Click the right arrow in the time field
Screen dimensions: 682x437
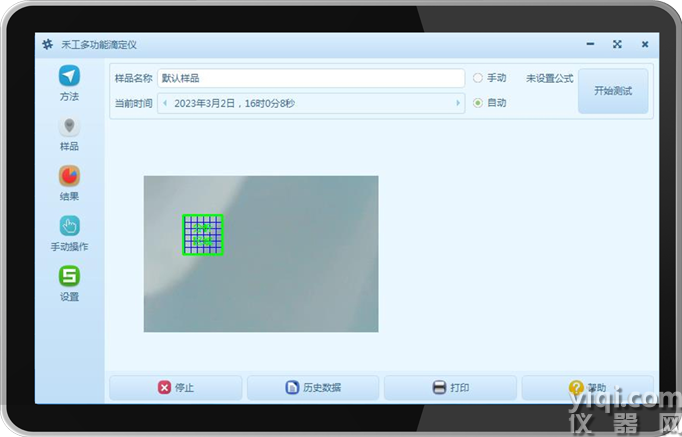pyautogui.click(x=458, y=103)
